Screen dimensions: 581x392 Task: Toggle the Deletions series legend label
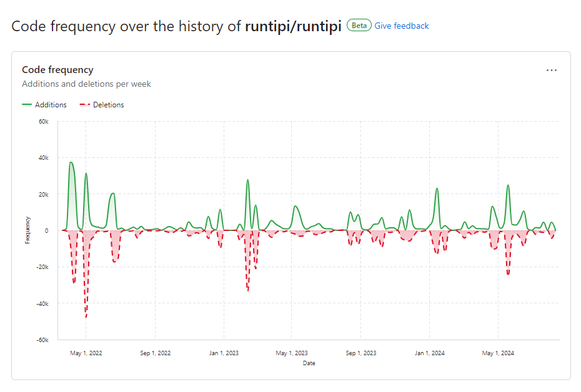click(x=108, y=105)
